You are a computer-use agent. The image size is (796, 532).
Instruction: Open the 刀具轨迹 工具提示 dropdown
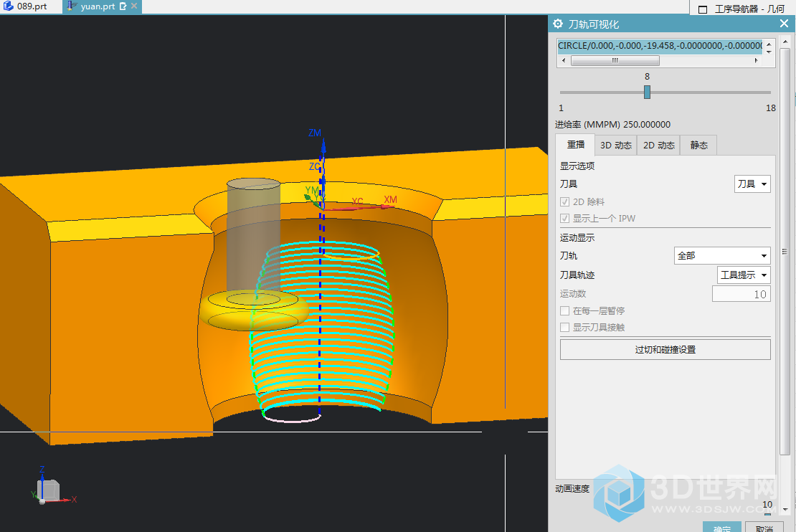tap(744, 275)
